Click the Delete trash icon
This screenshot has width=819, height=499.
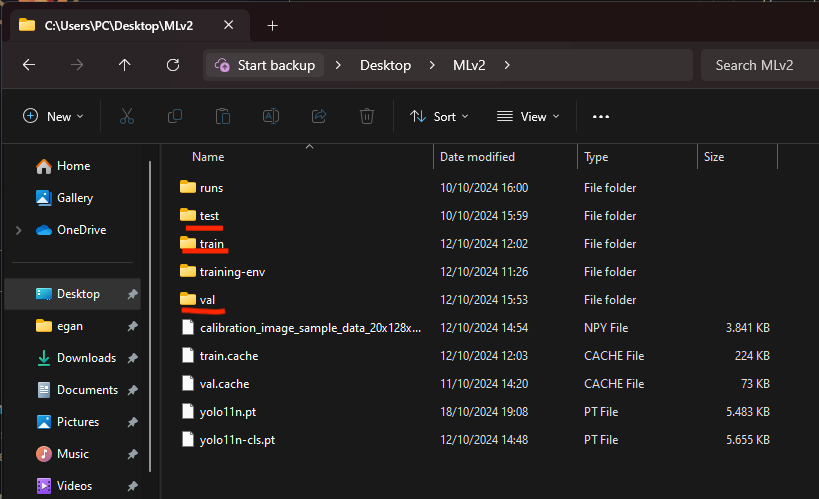click(367, 117)
